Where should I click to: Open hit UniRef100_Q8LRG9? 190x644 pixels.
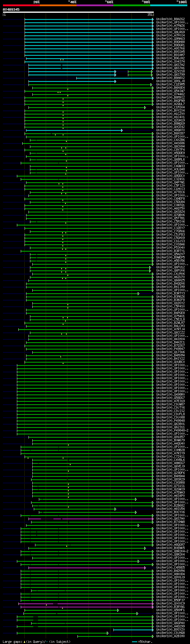(x=170, y=32)
